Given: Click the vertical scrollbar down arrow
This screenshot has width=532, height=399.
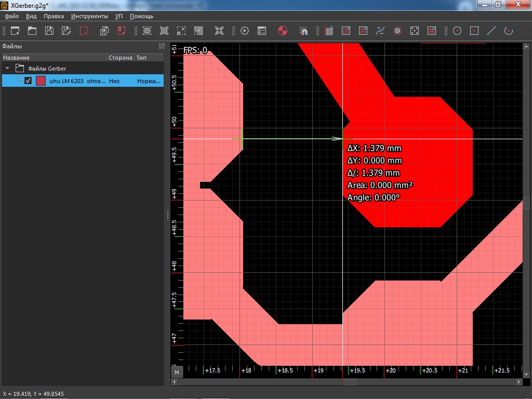Looking at the screenshot, I should click(x=526, y=375).
